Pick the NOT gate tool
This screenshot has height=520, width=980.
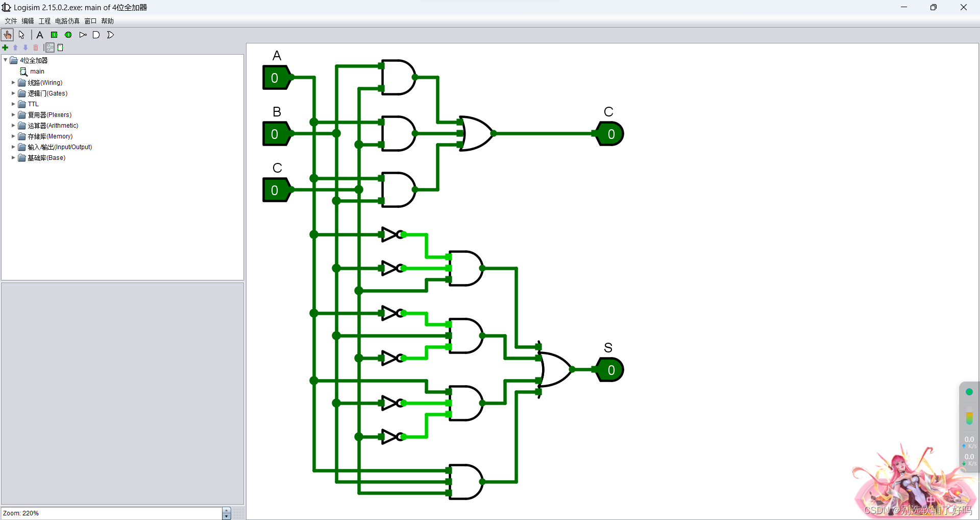point(83,35)
